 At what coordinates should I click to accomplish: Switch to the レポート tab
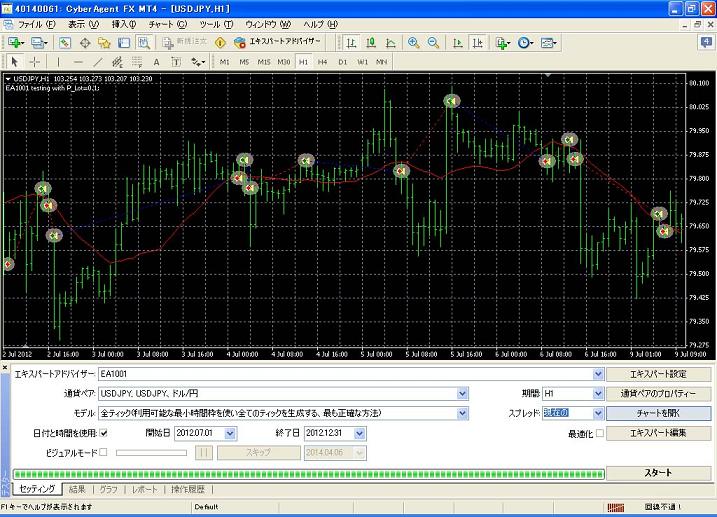point(144,489)
